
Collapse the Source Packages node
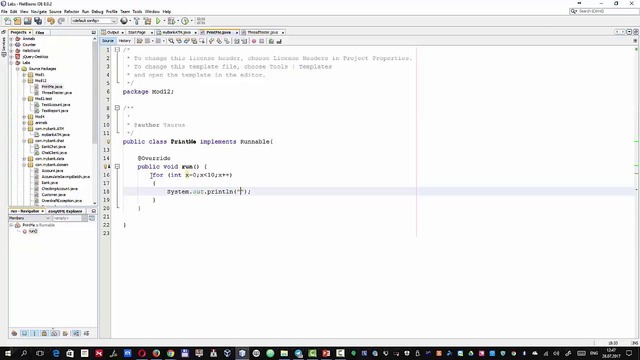point(18,69)
